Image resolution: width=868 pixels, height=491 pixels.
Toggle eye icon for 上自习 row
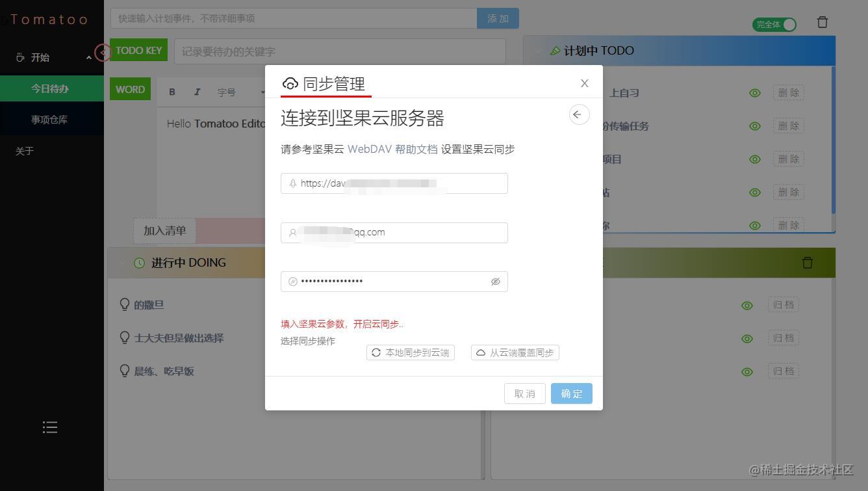pyautogui.click(x=755, y=93)
